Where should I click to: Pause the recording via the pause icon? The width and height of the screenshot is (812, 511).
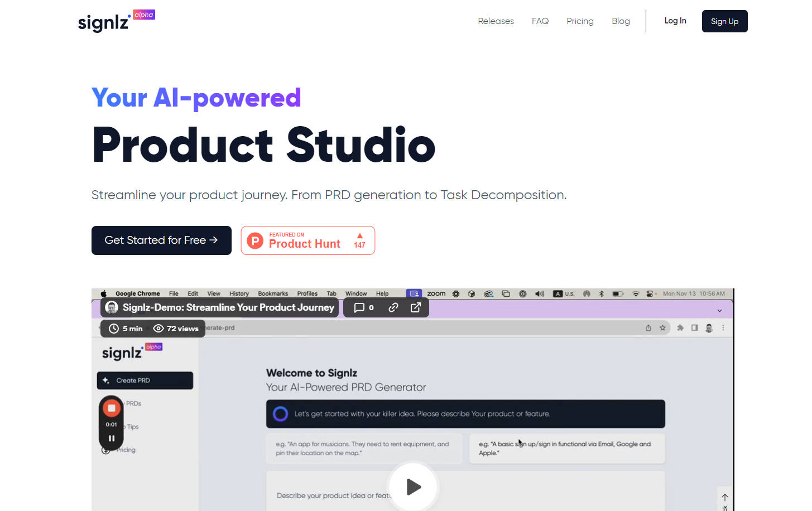(112, 438)
